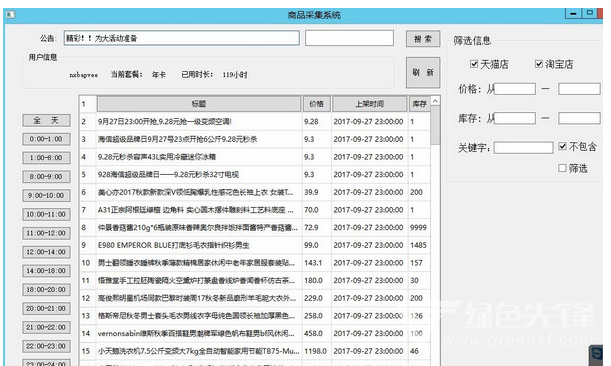Click the 关键字 keyword input field
Screen dimensions: 611x366
(523, 148)
